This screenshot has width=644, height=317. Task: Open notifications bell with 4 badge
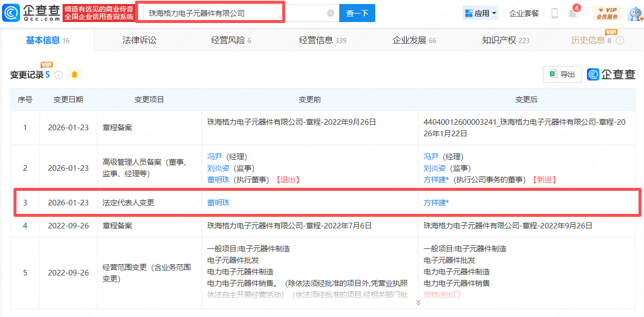tap(572, 14)
